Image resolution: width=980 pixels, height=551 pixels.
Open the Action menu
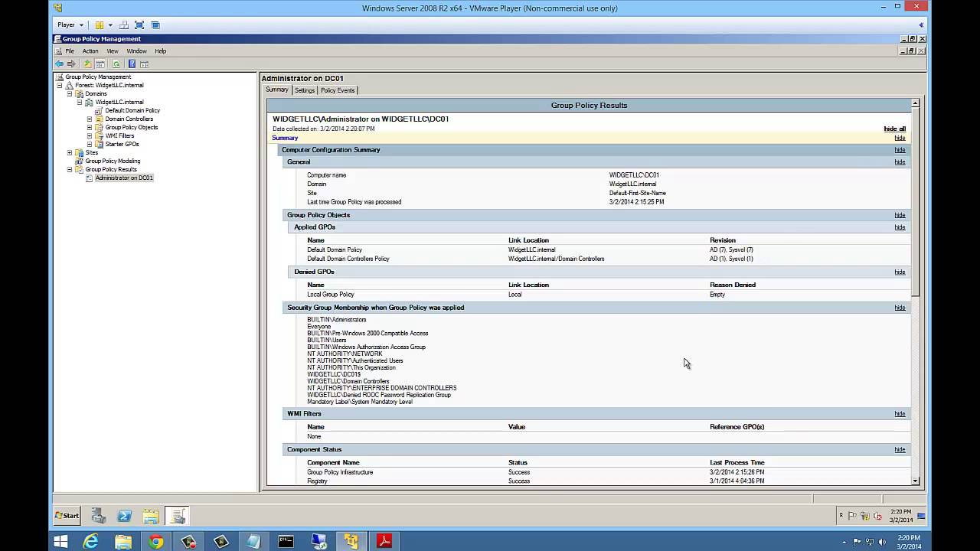pyautogui.click(x=90, y=51)
